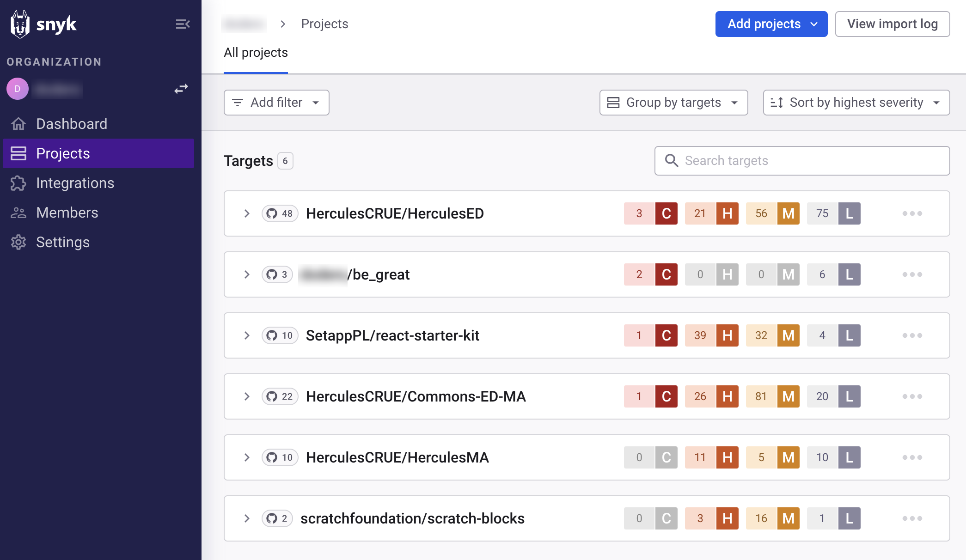Open more options for HerculesCRUE/Commons-ED-MA
This screenshot has width=966, height=560.
pos(912,396)
